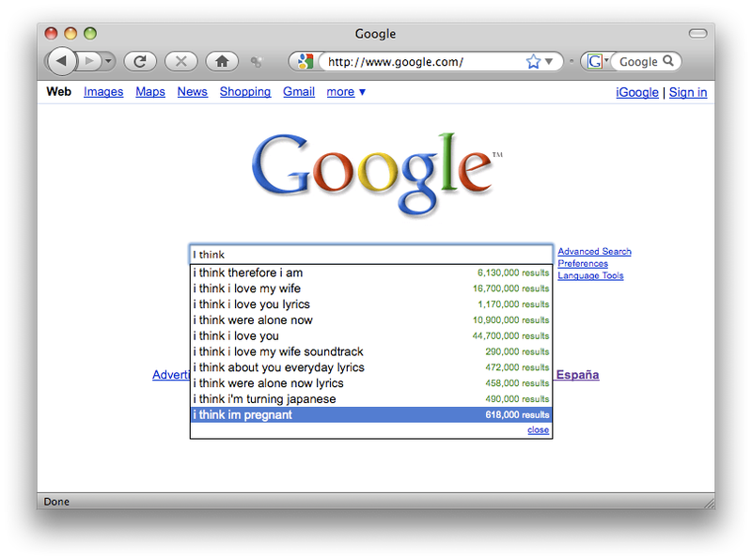Open the Maps link
This screenshot has height=560, width=752.
coord(150,91)
